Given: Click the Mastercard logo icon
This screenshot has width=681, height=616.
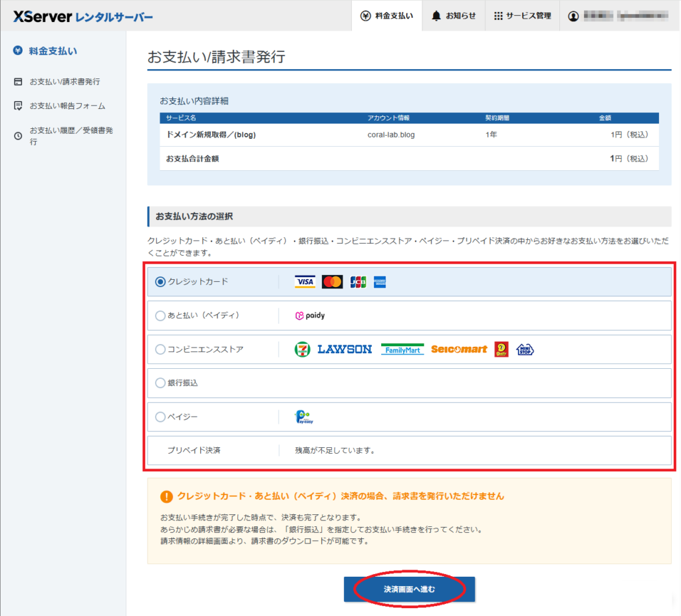Looking at the screenshot, I should click(332, 282).
